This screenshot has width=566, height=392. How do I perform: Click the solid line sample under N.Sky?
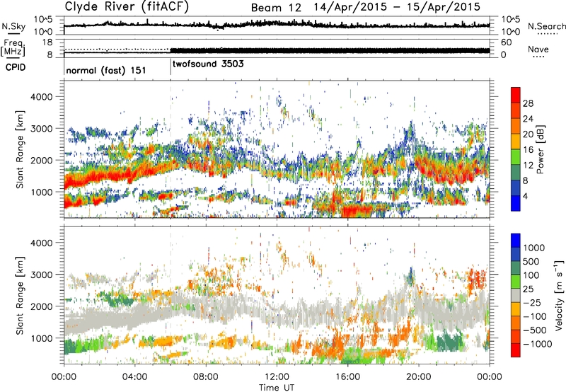click(13, 33)
